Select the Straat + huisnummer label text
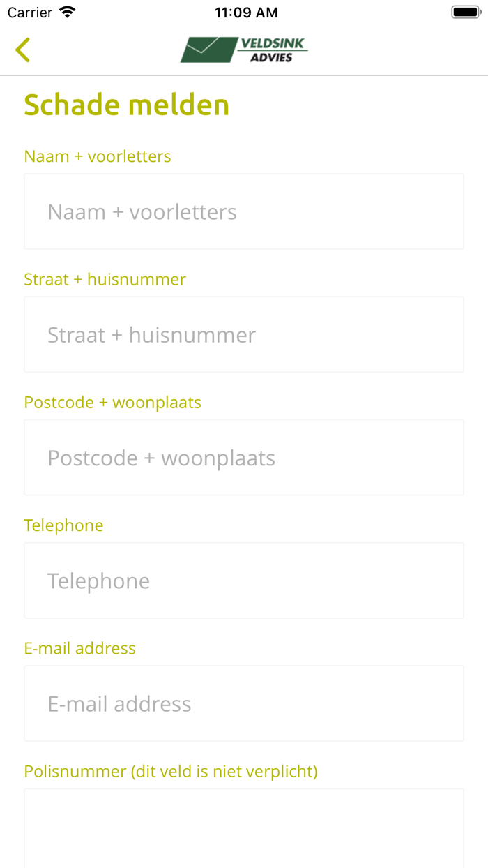 pyautogui.click(x=105, y=279)
